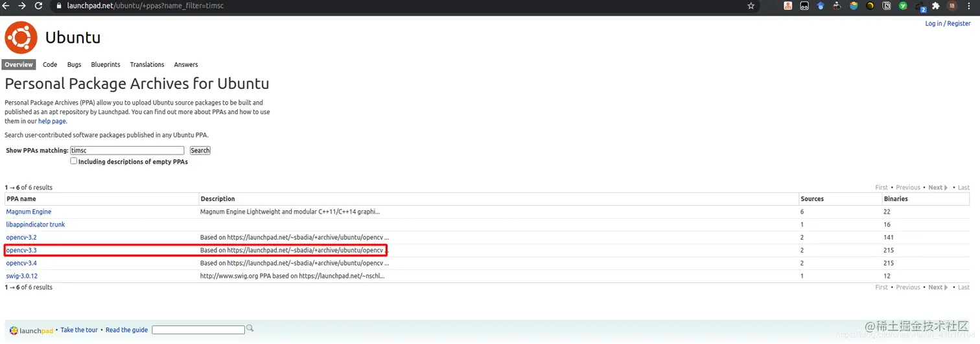
Task: Tick Including descriptions of empty PPAs checkbox
Action: pyautogui.click(x=73, y=161)
